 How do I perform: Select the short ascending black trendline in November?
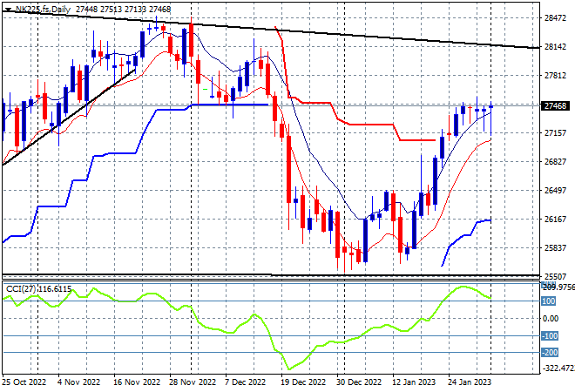point(70,117)
